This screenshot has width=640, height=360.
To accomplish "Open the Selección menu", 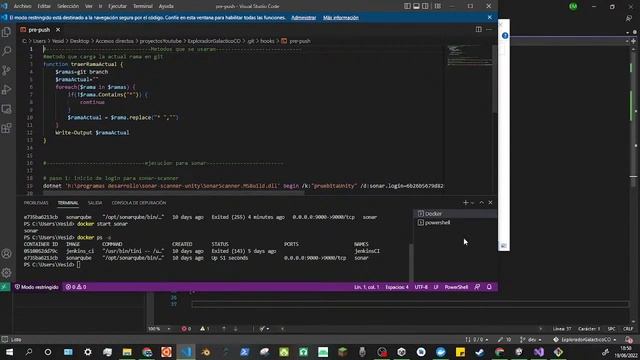I will (x=68, y=6).
